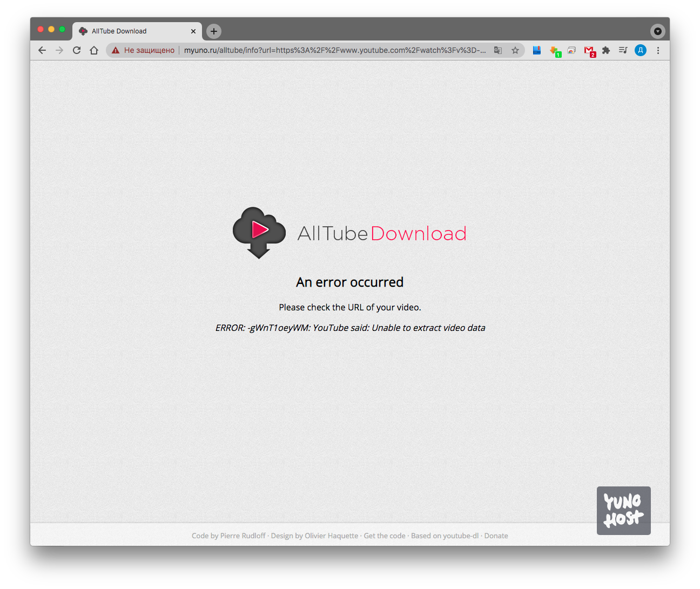
Task: Click the 'Не защищено' security label
Action: pos(150,50)
